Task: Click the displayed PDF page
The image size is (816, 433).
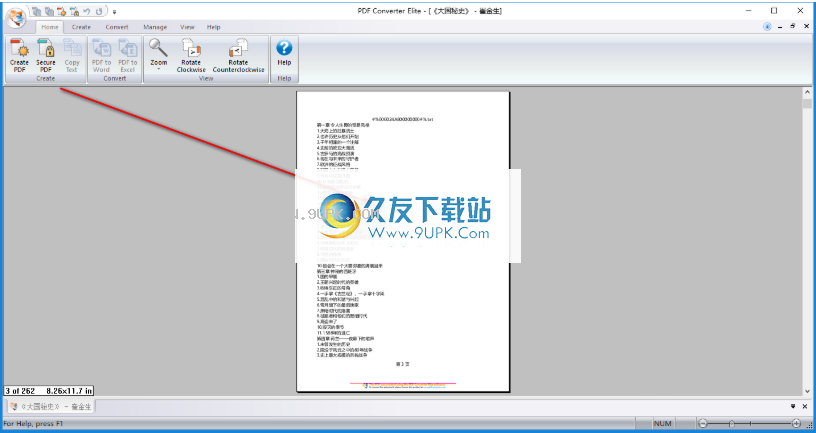Action: 403,241
